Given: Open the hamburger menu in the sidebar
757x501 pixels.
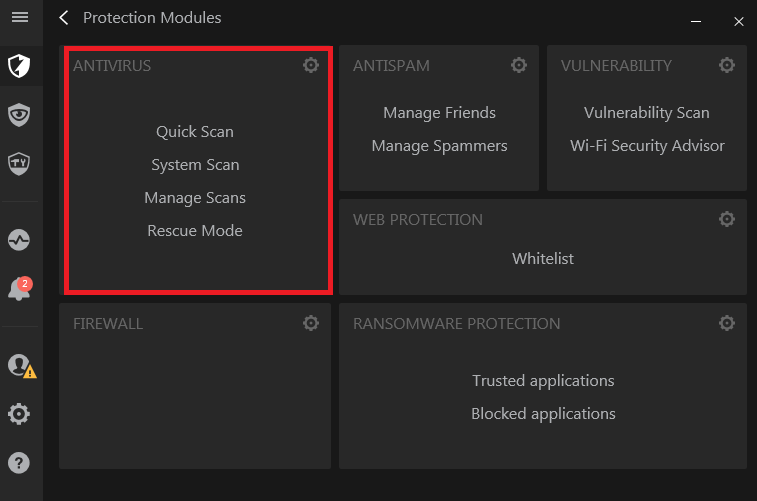Looking at the screenshot, I should click(20, 17).
